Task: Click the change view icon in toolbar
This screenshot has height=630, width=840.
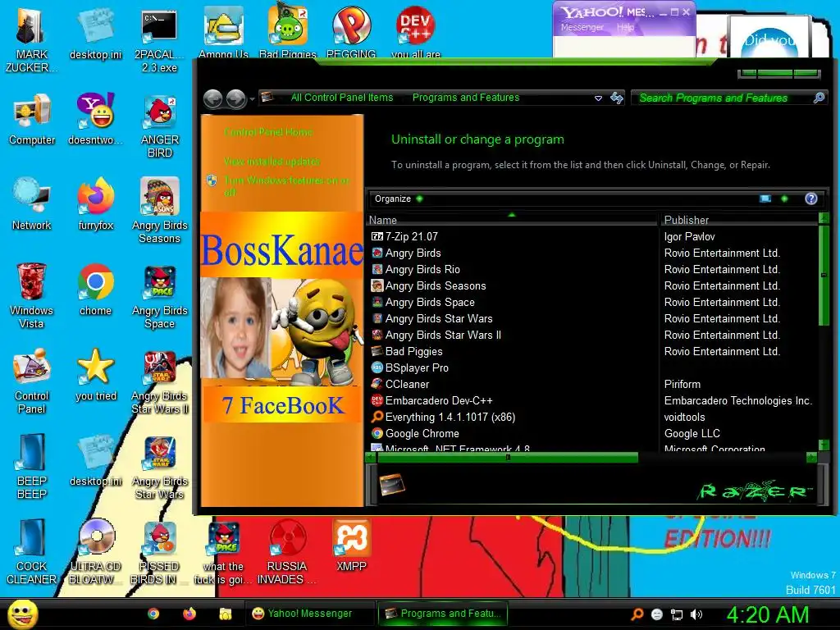Action: point(765,199)
